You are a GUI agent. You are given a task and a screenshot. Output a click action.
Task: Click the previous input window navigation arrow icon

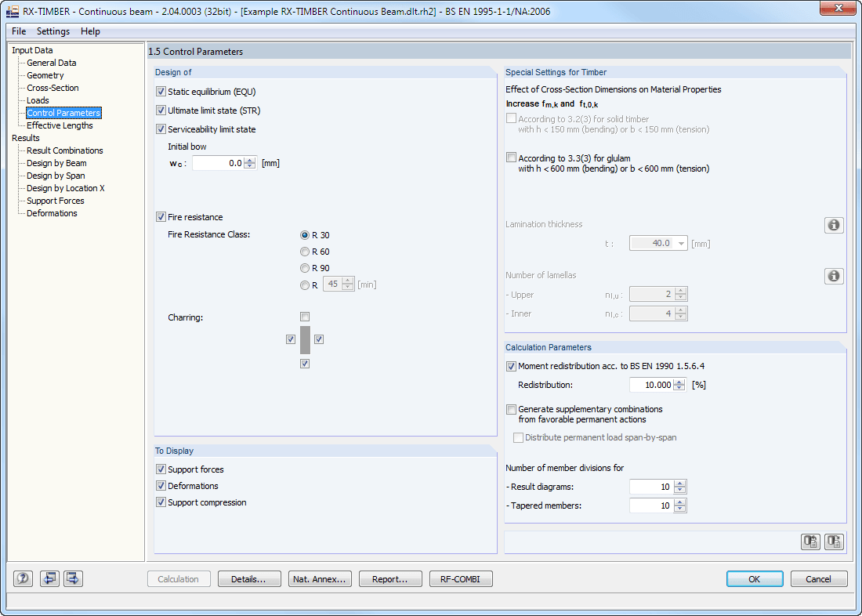[48, 578]
